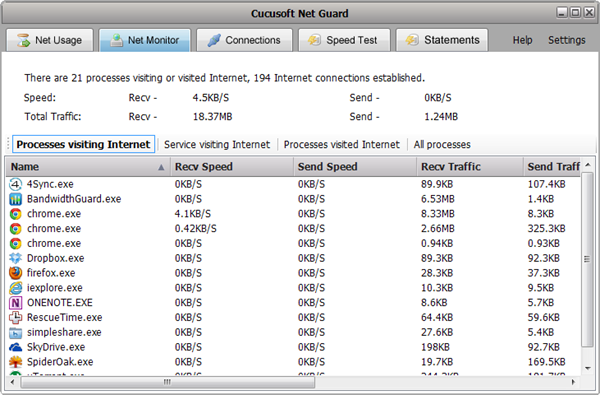Select the iexplore.exe process name
This screenshot has width=600, height=395.
55,288
